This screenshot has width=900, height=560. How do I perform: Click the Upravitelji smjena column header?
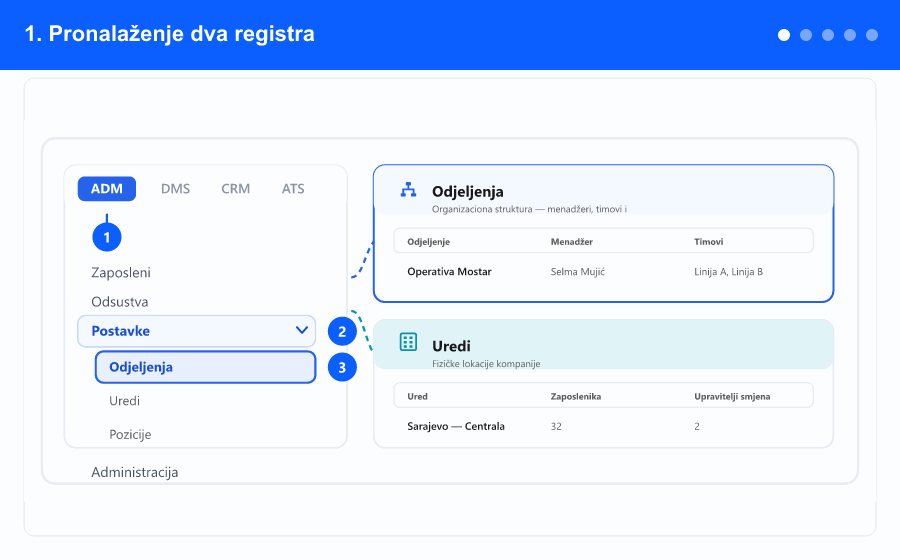pos(732,396)
